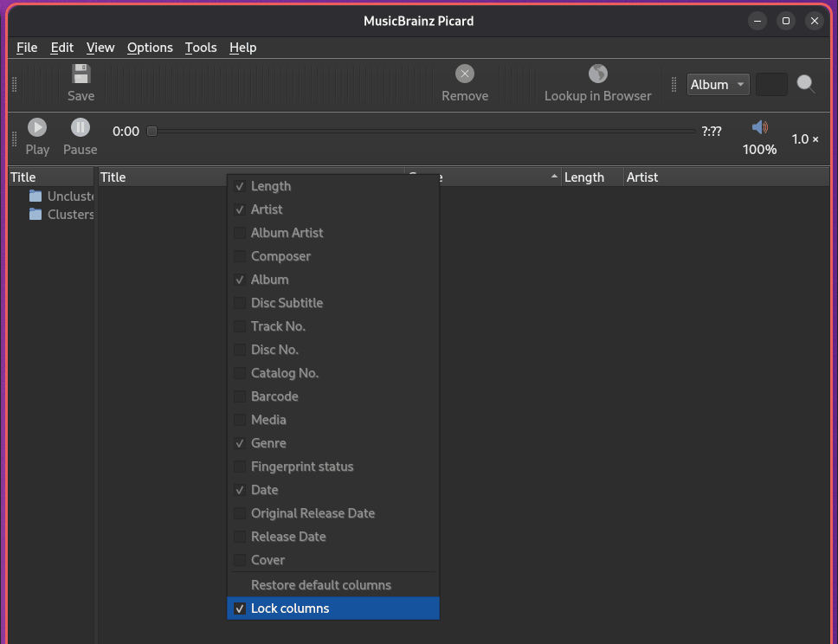
Task: Click the Save disk icon
Action: pos(81,74)
